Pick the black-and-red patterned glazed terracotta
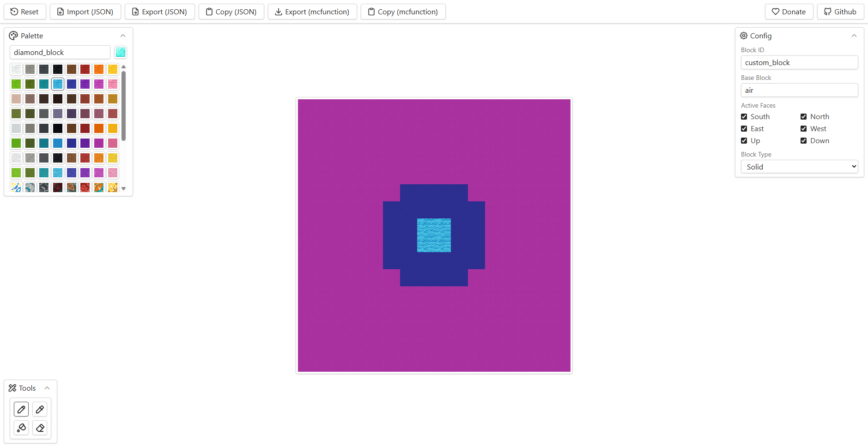 pyautogui.click(x=58, y=187)
